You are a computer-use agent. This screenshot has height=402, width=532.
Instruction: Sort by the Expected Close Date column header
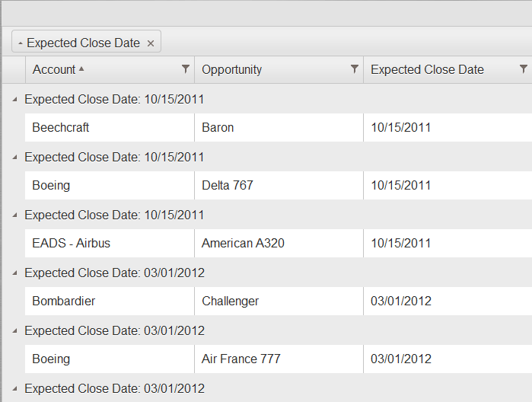click(x=427, y=69)
